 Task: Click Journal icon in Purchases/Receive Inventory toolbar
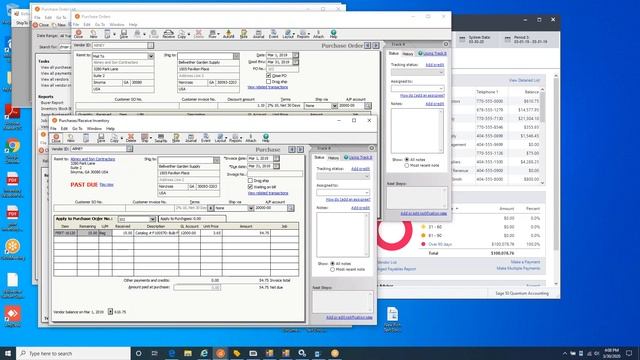pyautogui.click(x=191, y=138)
